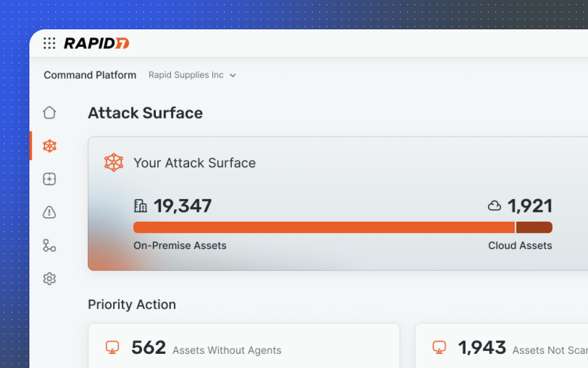Click the monitor icon beside 562

pyautogui.click(x=113, y=347)
